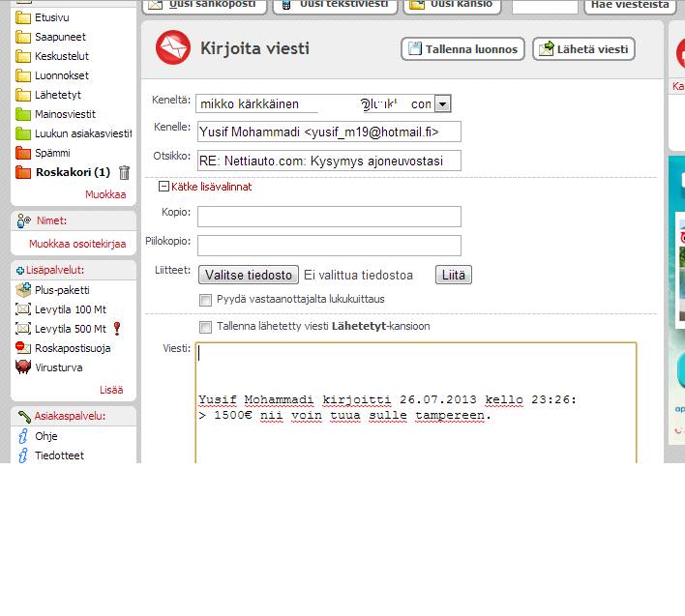Click the Kopio input field
685x616 pixels.
coord(329,217)
